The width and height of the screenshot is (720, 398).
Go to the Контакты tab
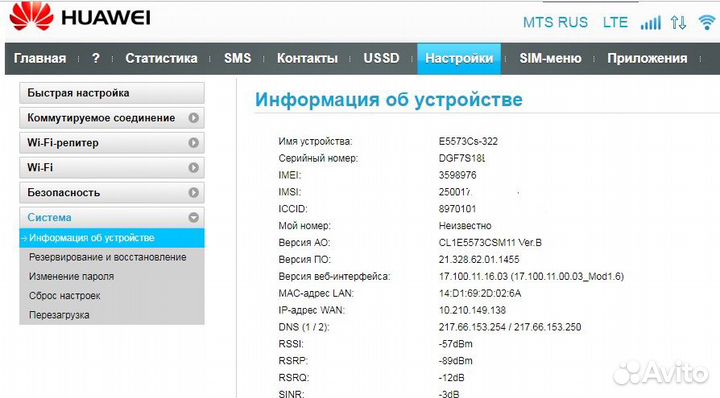point(307,58)
